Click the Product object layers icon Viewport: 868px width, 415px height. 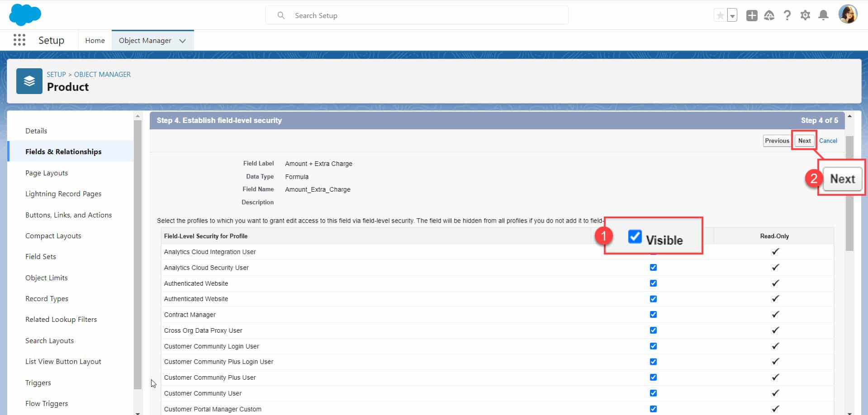coord(29,81)
